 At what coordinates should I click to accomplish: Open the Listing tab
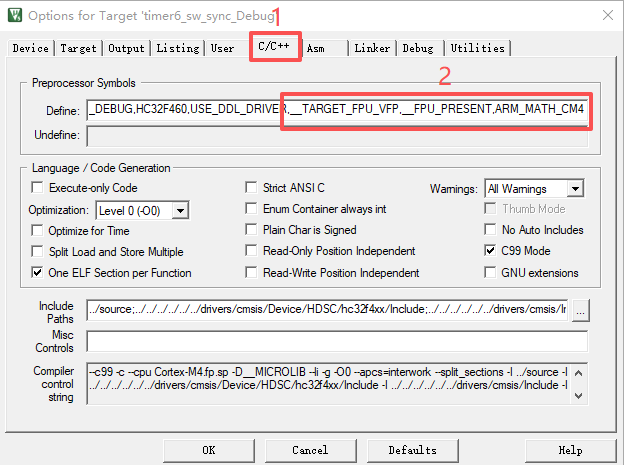coord(177,48)
